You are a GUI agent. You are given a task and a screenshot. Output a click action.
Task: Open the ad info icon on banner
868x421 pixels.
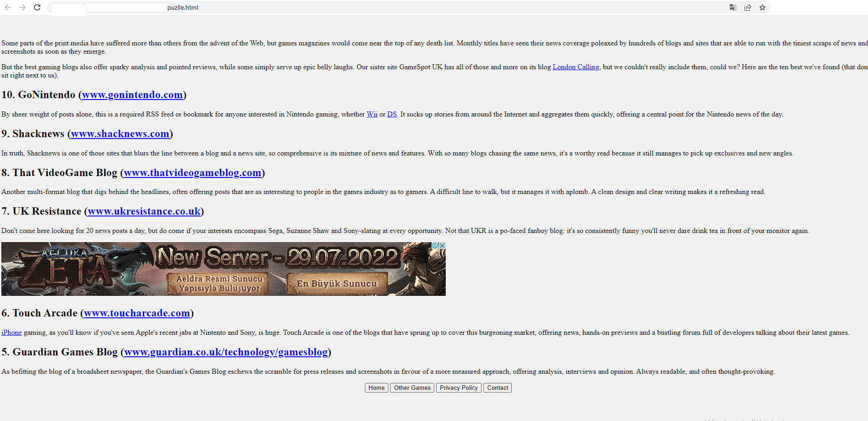pyautogui.click(x=435, y=246)
